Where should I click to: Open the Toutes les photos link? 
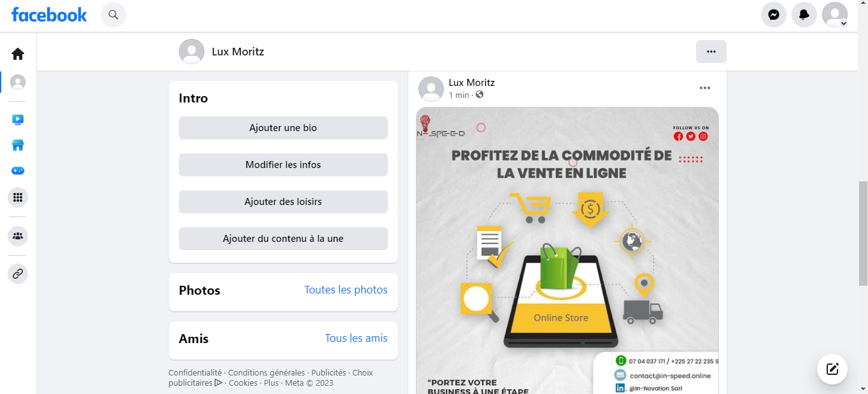[346, 290]
